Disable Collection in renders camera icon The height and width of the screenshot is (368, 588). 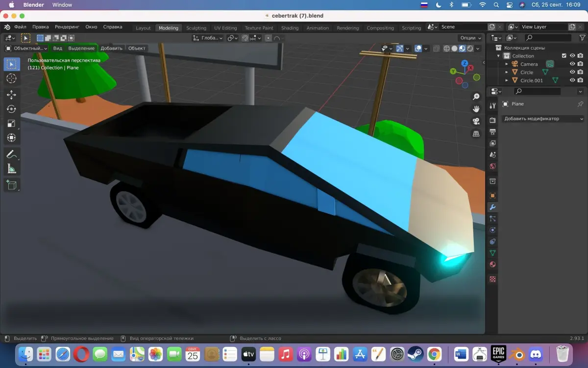tap(580, 56)
